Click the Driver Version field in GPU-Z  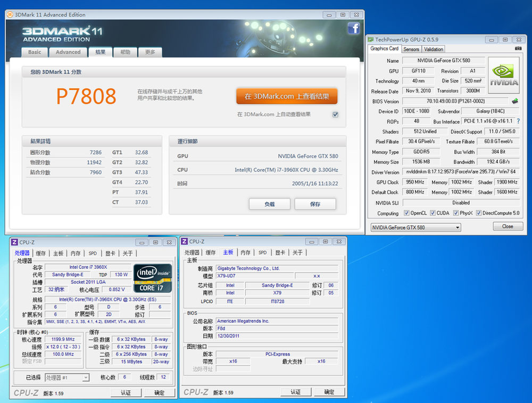[x=461, y=172]
